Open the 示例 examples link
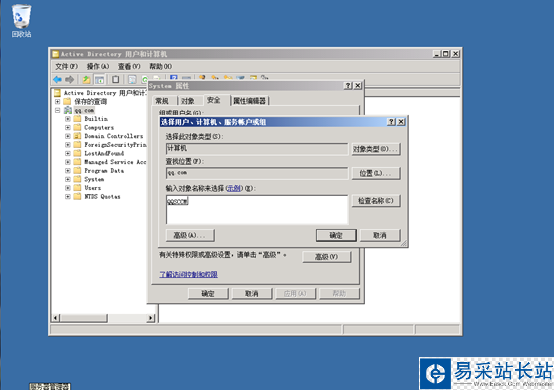The height and width of the screenshot is (390, 554). pyautogui.click(x=234, y=188)
